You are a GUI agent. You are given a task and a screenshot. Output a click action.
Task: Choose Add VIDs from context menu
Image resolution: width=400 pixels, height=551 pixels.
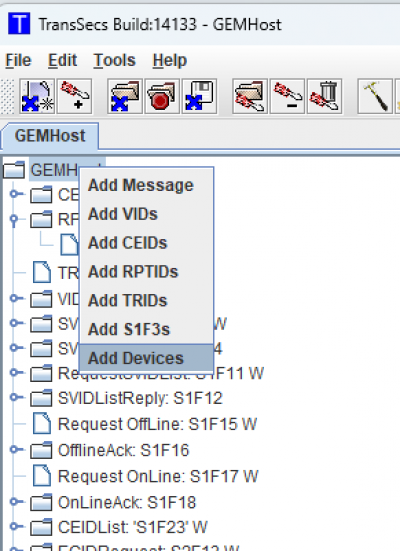(147, 214)
